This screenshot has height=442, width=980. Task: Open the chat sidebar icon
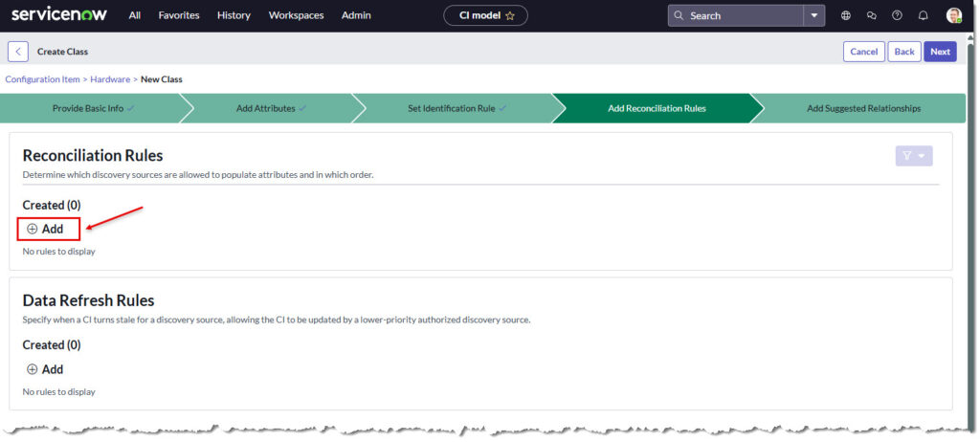[x=871, y=15]
